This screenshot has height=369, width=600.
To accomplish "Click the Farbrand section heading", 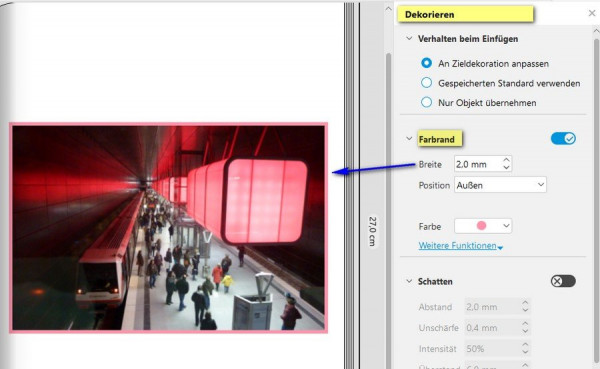I will point(437,139).
